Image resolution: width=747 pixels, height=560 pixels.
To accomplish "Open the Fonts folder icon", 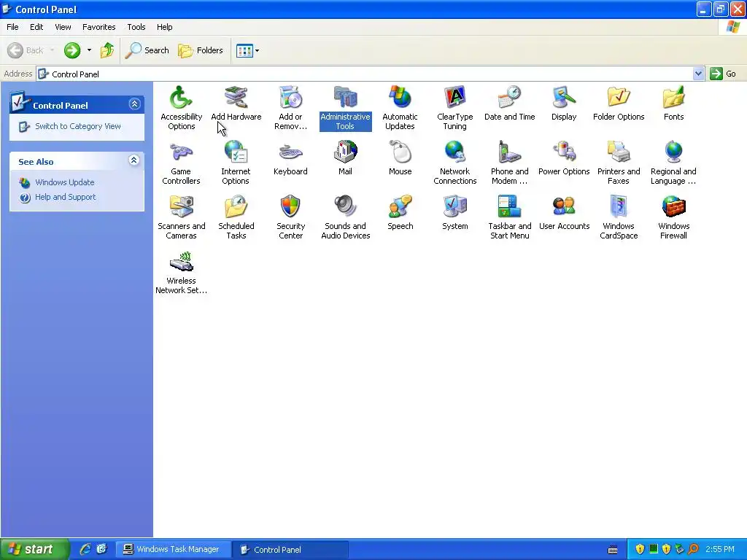I will pos(673,98).
